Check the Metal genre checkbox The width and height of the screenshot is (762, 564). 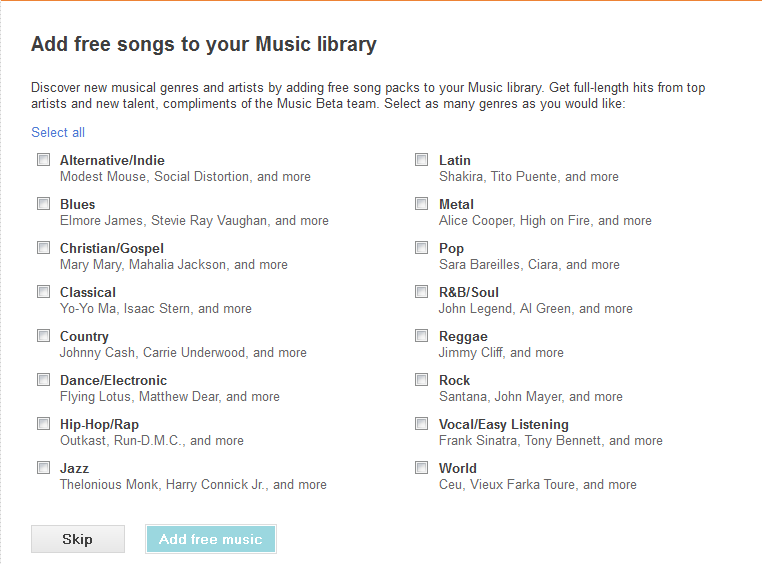pyautogui.click(x=422, y=204)
